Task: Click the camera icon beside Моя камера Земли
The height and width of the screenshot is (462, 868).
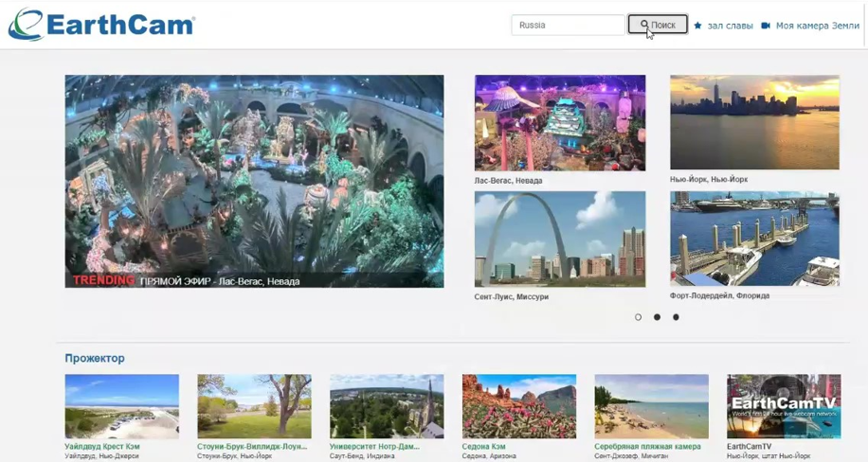Action: pos(766,26)
